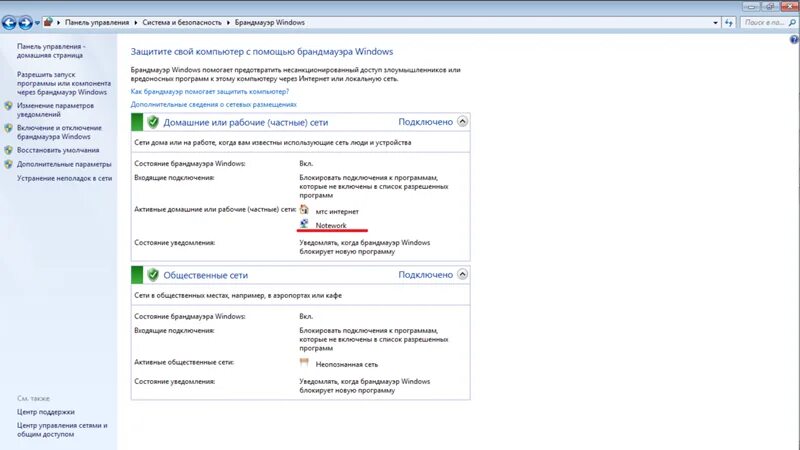Collapse the 'Общественные сети' section
Viewport: 800px width, 450px height.
[x=462, y=274]
